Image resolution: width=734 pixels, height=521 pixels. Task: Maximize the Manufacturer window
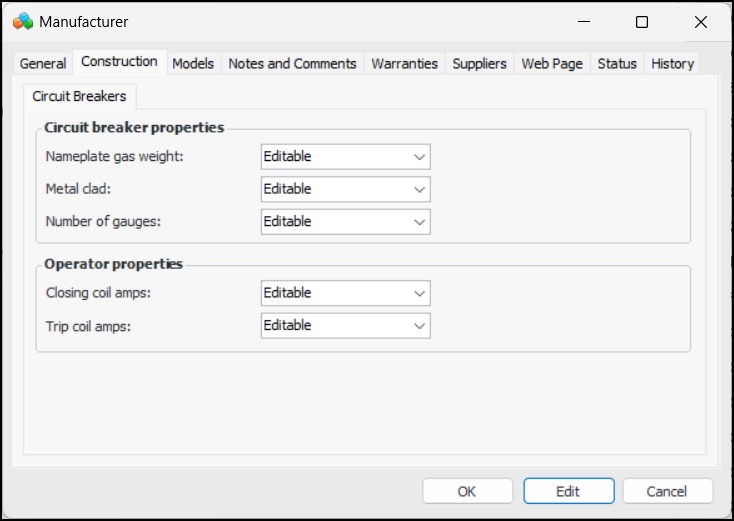click(x=642, y=22)
